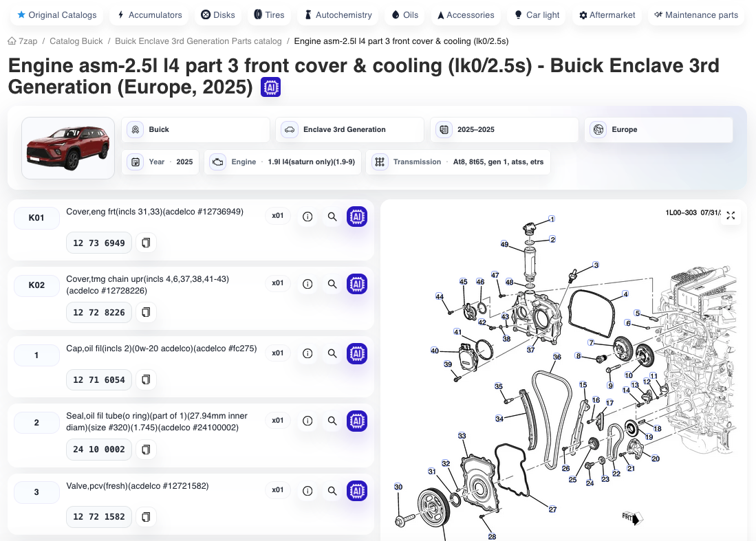Viewport: 756px width, 541px height.
Task: Select callout number 36 on diagram
Action: click(557, 357)
